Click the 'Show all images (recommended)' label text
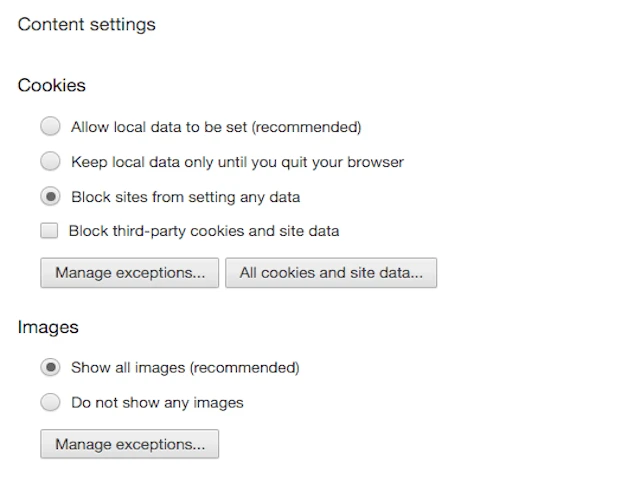The image size is (640, 480). pos(185,367)
